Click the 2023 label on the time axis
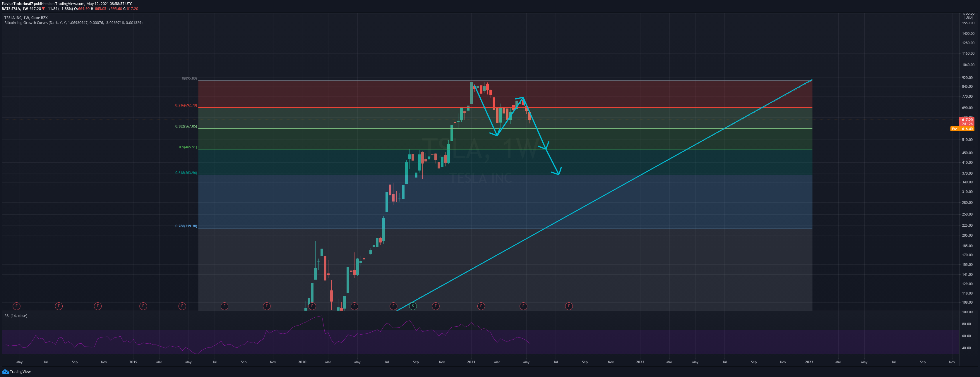 pos(809,362)
